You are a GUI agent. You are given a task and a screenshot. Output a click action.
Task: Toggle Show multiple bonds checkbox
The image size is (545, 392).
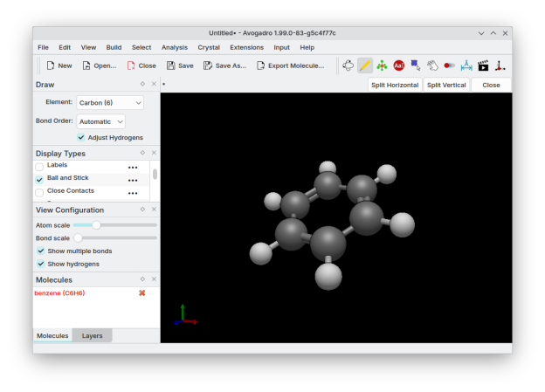(40, 251)
